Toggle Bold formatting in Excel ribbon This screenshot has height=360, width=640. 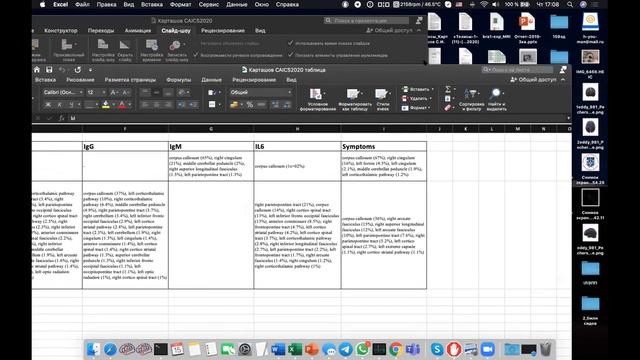(x=48, y=105)
